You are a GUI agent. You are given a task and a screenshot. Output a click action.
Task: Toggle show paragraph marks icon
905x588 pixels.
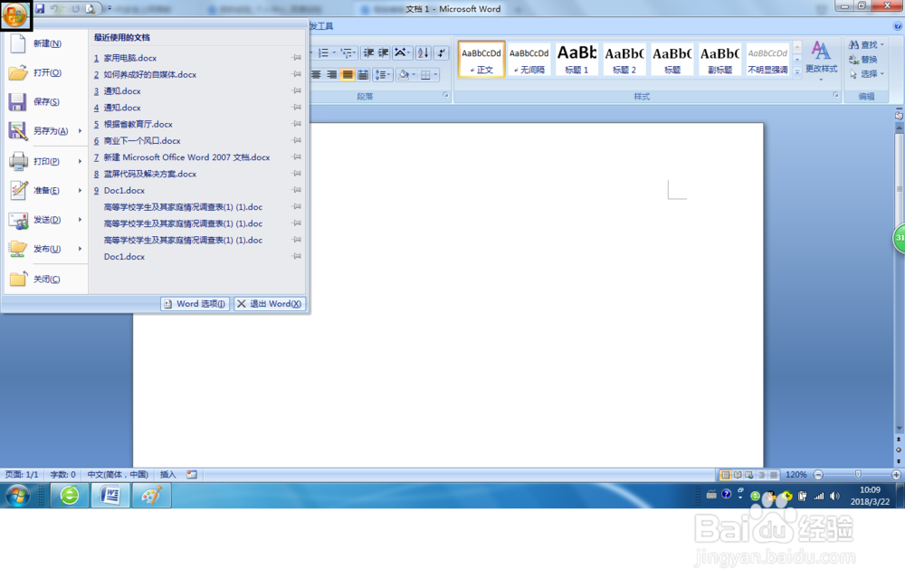(442, 53)
